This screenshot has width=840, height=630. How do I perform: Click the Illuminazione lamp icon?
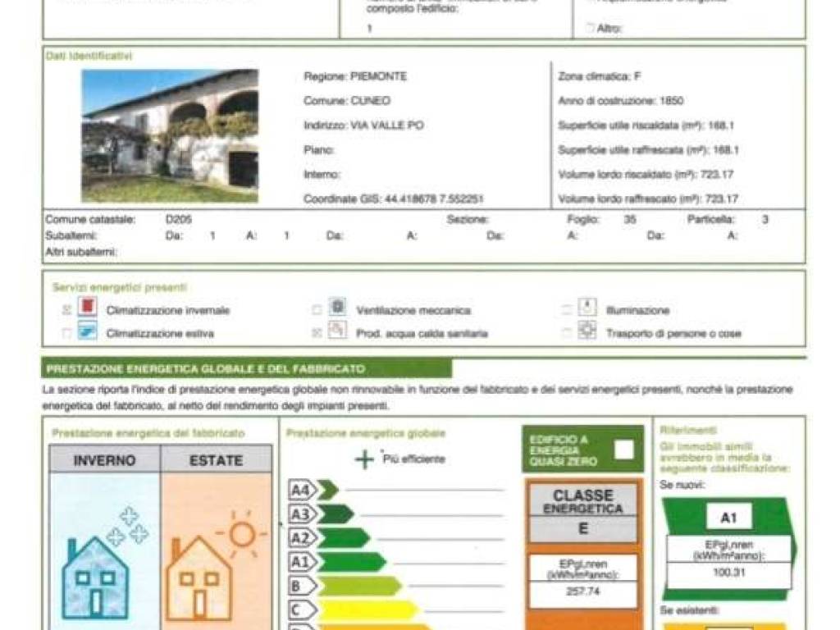[587, 308]
